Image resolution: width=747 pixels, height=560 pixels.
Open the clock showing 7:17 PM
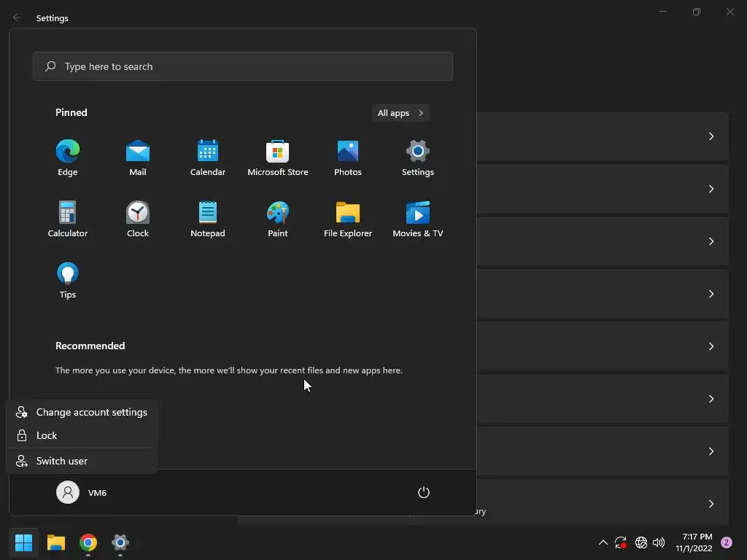click(694, 542)
